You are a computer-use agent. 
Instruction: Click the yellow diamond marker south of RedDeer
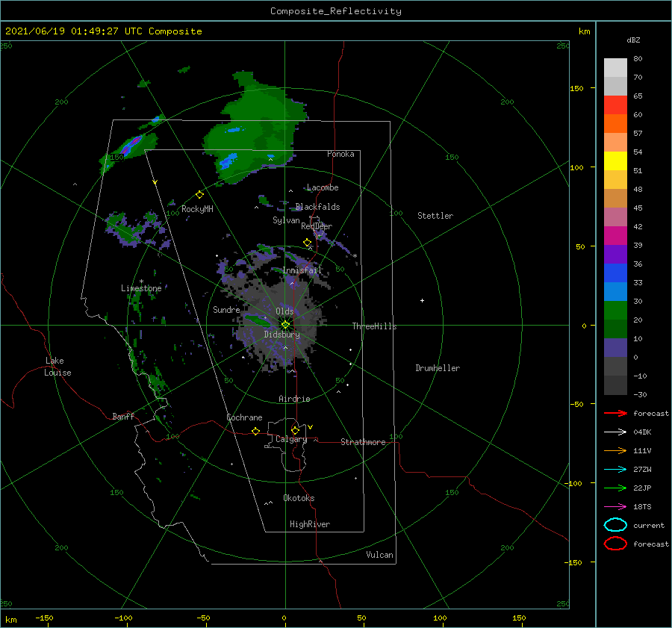coord(307,243)
